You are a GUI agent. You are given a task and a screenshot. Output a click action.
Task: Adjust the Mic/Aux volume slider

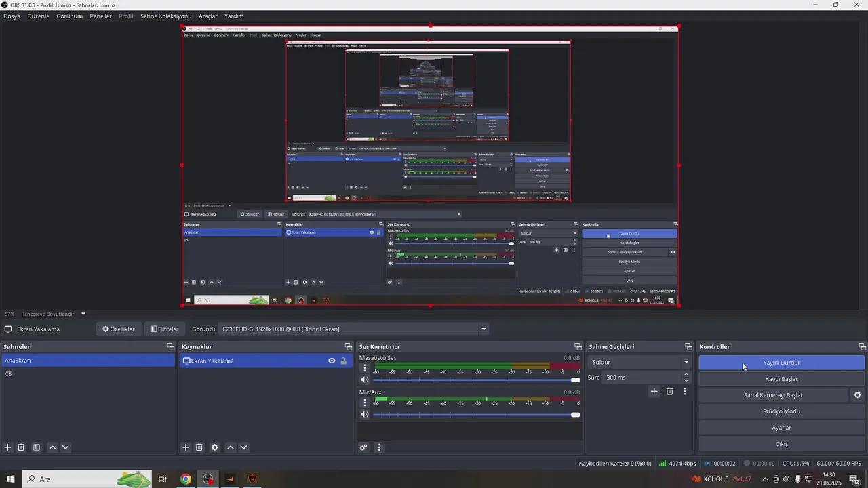point(576,414)
